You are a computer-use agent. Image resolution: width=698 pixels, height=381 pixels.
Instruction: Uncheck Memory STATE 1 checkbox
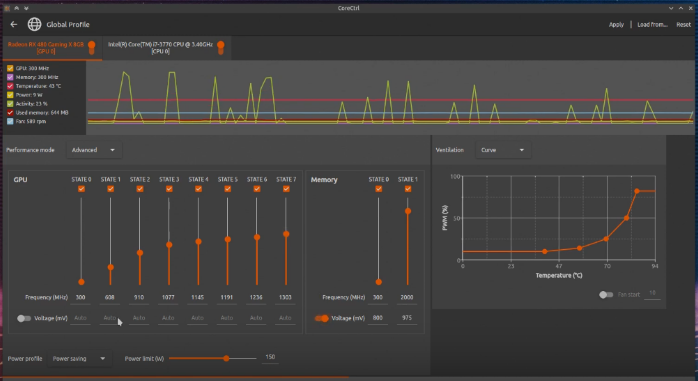pyautogui.click(x=408, y=189)
